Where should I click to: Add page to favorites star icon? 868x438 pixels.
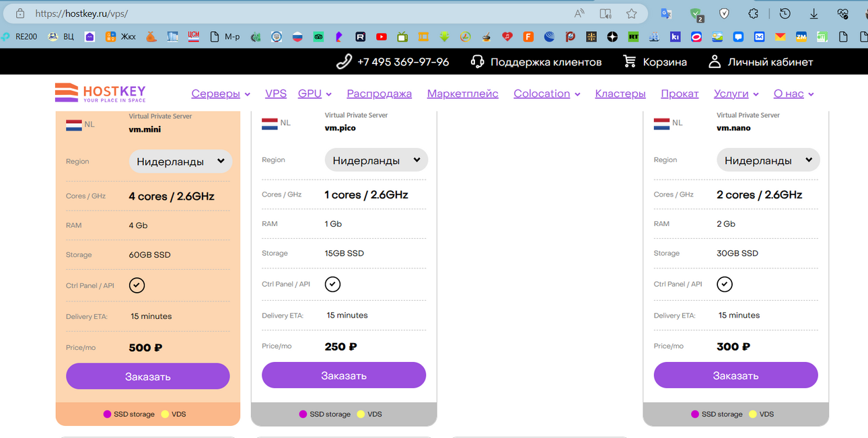coord(631,13)
